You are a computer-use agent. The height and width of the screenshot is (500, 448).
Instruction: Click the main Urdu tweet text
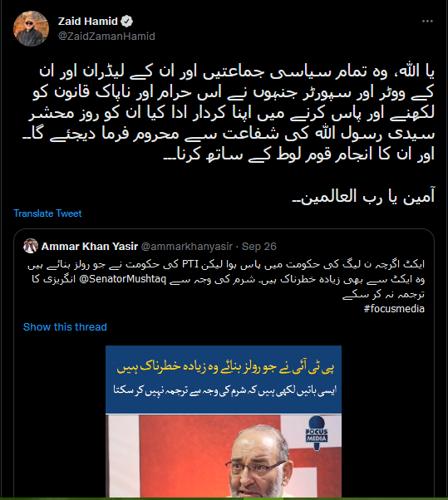[229, 113]
